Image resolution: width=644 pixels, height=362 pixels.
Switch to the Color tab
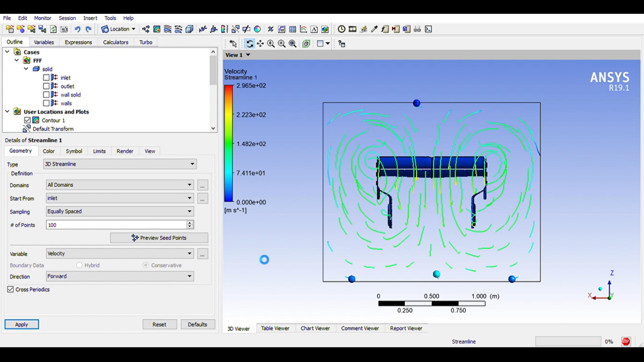[49, 151]
